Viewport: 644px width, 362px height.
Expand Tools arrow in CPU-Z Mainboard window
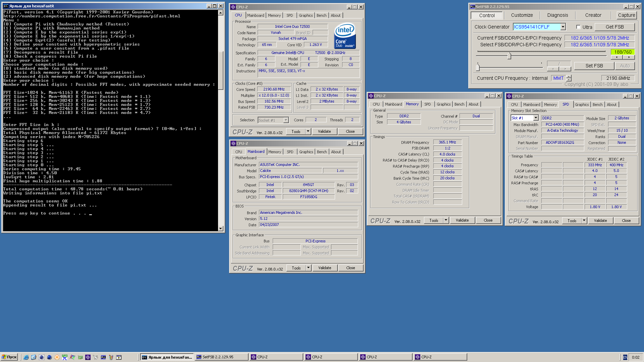(x=308, y=268)
